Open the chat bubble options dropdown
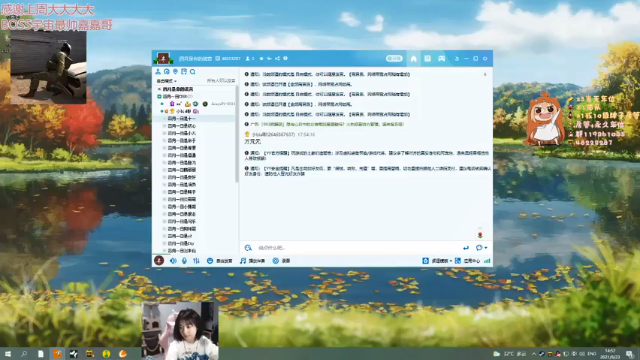The width and height of the screenshot is (640, 360). [481, 248]
